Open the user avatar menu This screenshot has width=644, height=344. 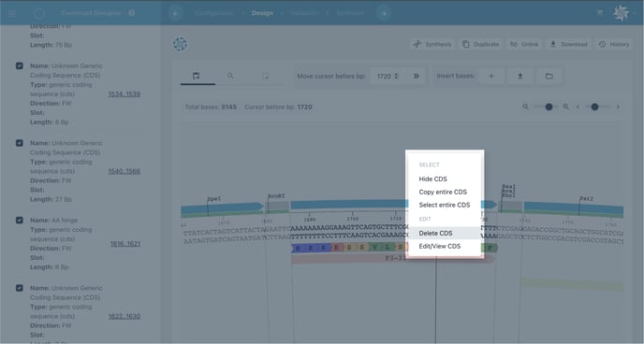621,13
